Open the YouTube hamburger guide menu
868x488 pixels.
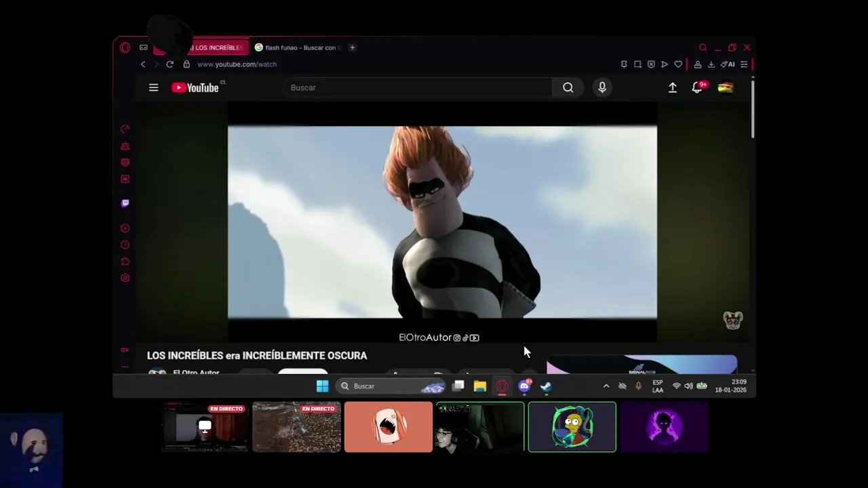point(153,87)
